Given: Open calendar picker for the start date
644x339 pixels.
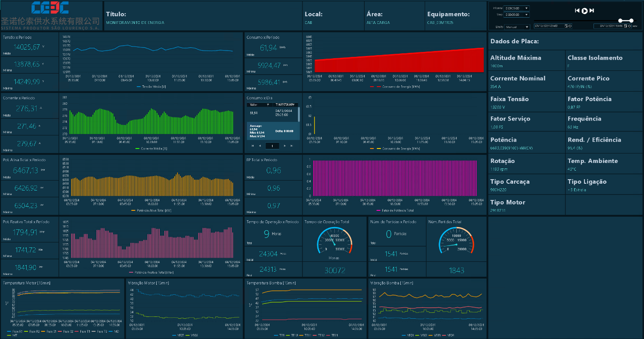Looking at the screenshot, I should pyautogui.click(x=566, y=26).
